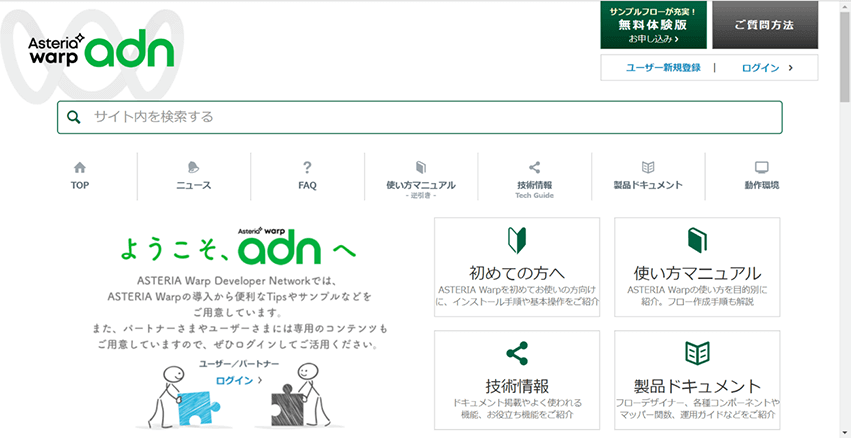Click the Asteria Warp adn logo

[x=101, y=48]
